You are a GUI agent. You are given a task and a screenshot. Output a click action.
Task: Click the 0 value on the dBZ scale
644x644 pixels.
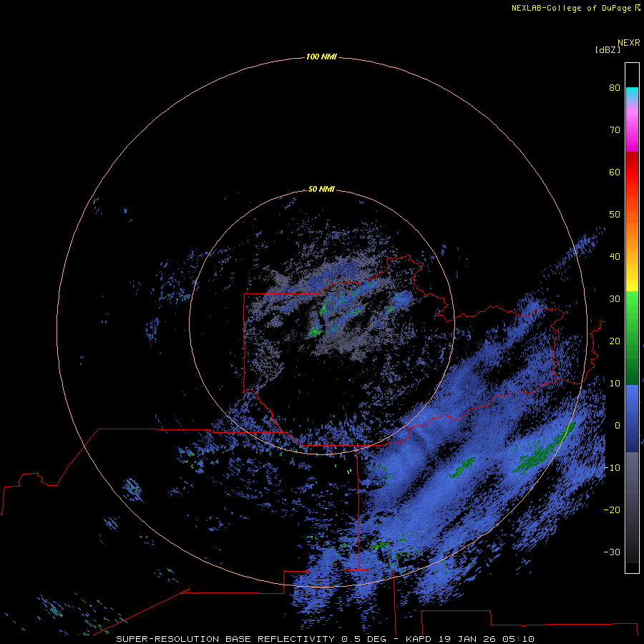click(618, 426)
